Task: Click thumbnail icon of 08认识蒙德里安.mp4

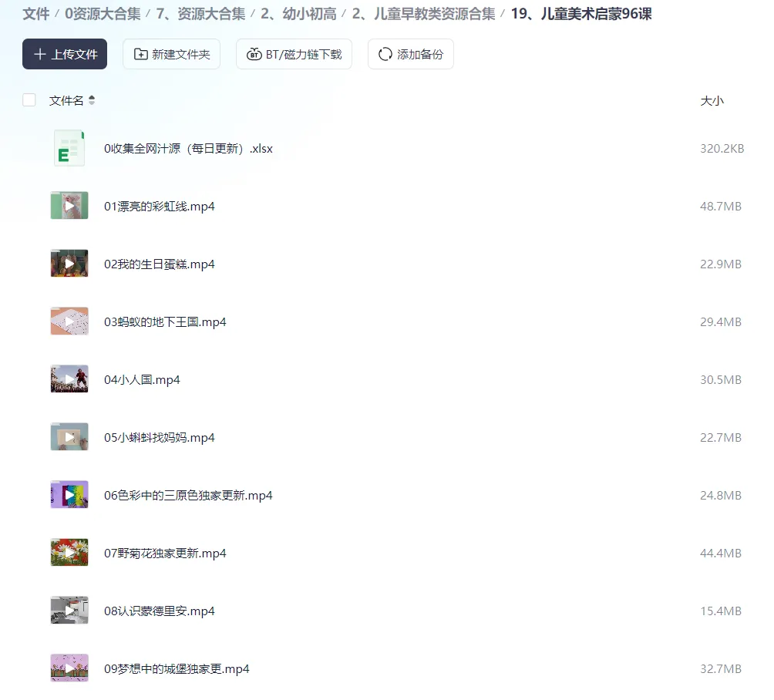Action: point(69,610)
